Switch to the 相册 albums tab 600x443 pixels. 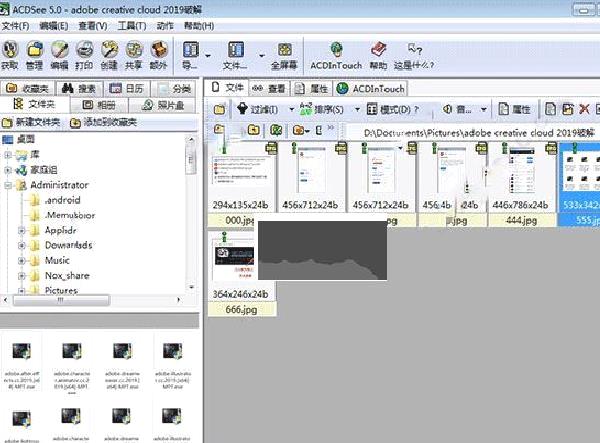99,105
